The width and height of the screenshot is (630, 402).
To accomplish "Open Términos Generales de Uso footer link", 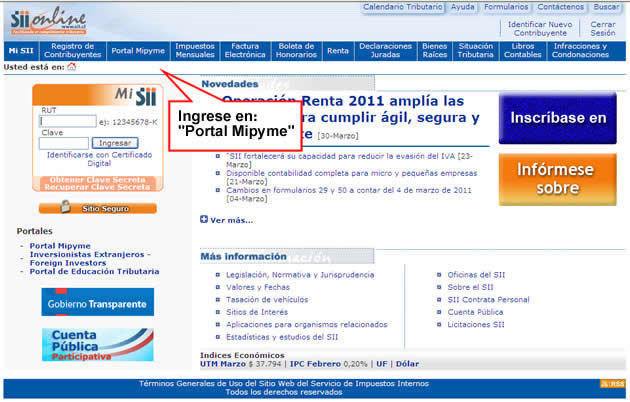I will coord(284,384).
